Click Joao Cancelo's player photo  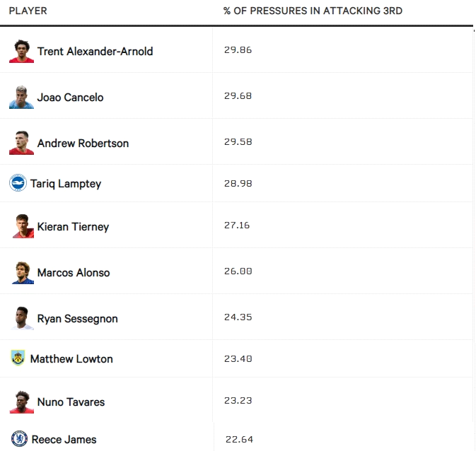pos(21,97)
